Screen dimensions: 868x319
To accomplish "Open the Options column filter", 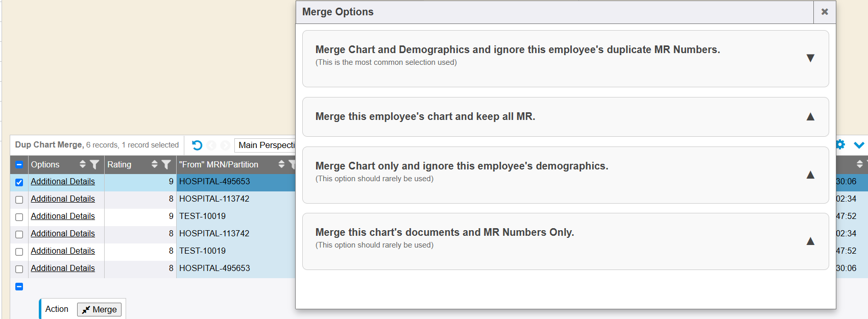I will tap(94, 164).
